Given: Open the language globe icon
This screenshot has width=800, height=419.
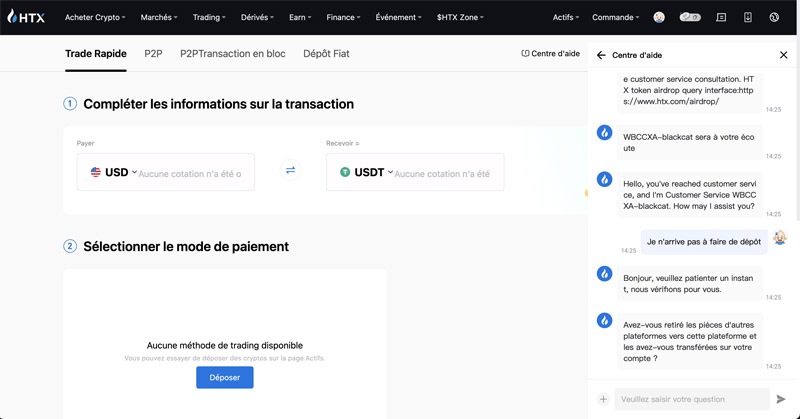Looking at the screenshot, I should (x=774, y=17).
